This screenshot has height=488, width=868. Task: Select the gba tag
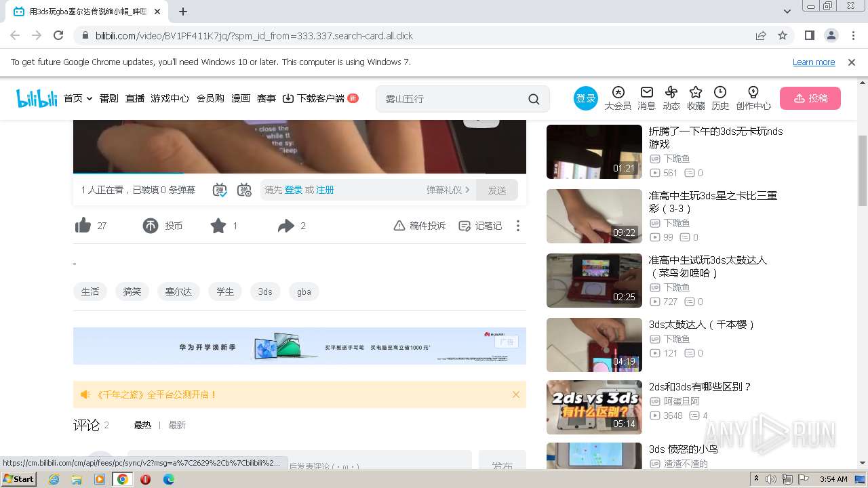pos(304,291)
